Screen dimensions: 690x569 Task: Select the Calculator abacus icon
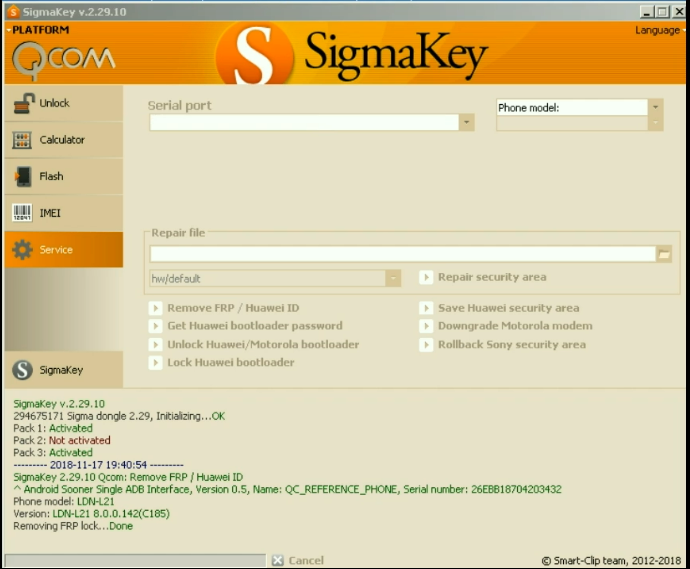pos(22,140)
